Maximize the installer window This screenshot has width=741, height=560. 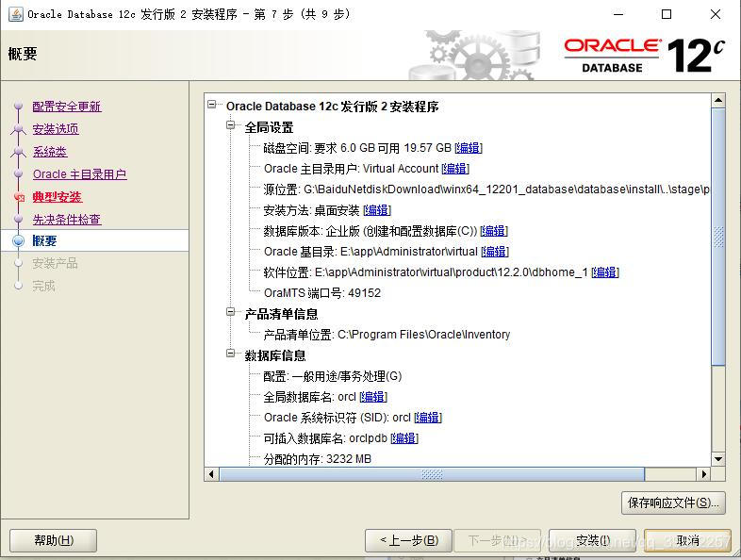[667, 14]
